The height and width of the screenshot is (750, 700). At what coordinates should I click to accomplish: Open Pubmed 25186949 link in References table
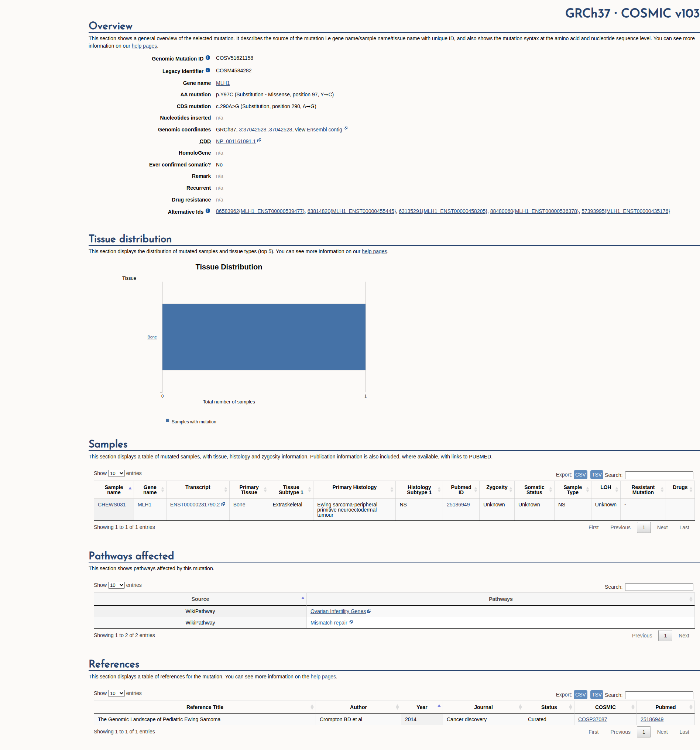(x=652, y=719)
